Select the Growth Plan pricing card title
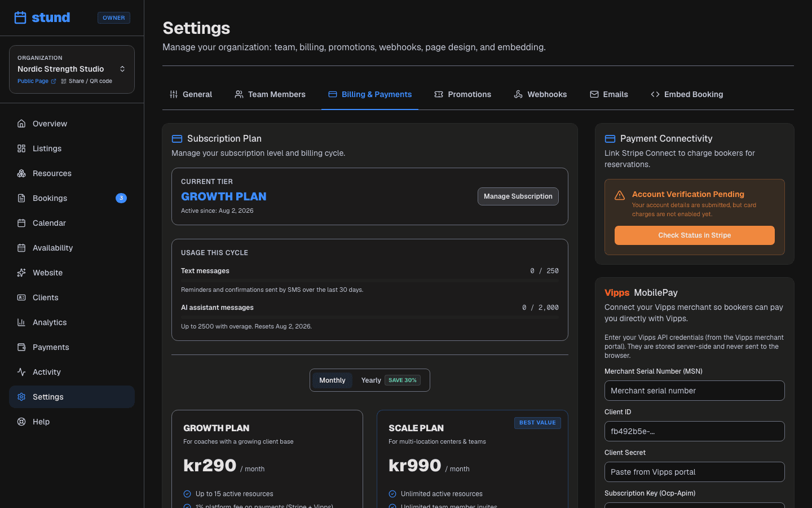The width and height of the screenshot is (812, 508). pyautogui.click(x=217, y=428)
